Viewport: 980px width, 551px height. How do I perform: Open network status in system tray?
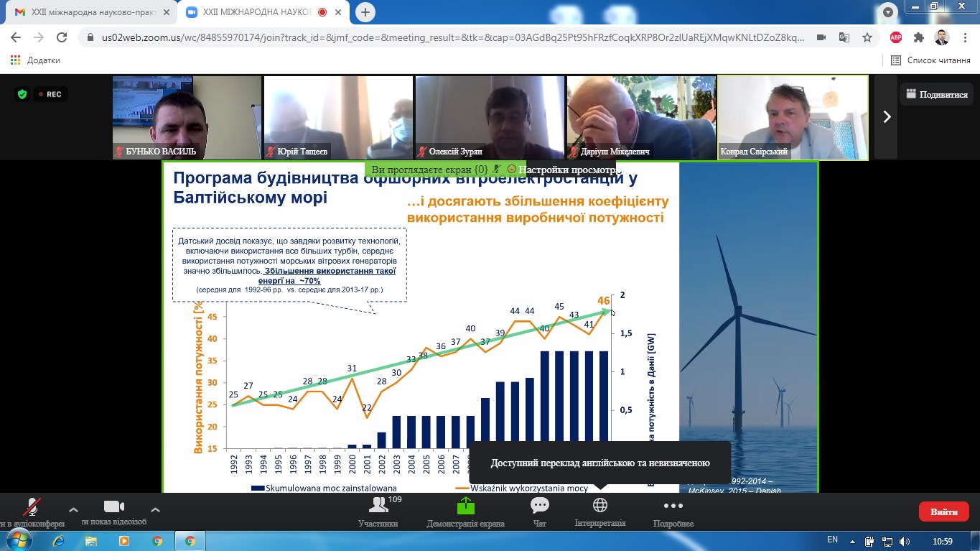click(887, 541)
